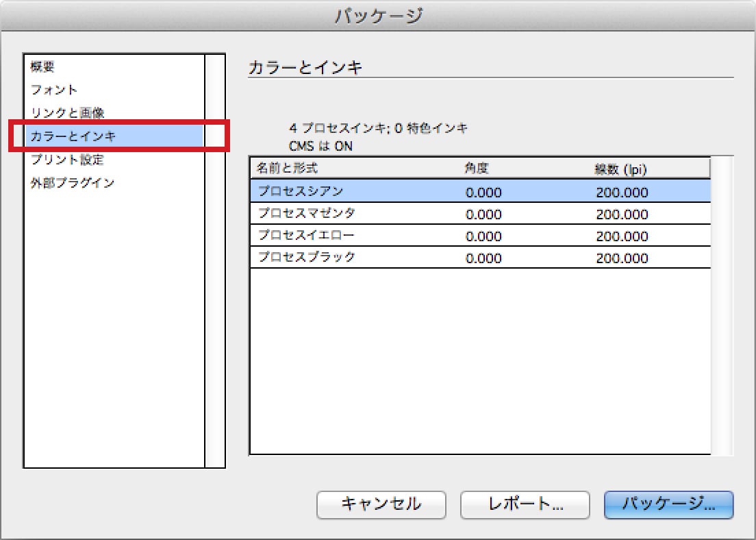Click the キャンセル button
The height and width of the screenshot is (540, 756).
click(x=381, y=505)
